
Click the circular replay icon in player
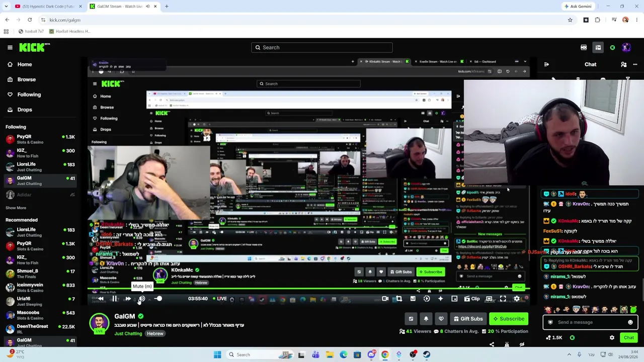point(427,299)
